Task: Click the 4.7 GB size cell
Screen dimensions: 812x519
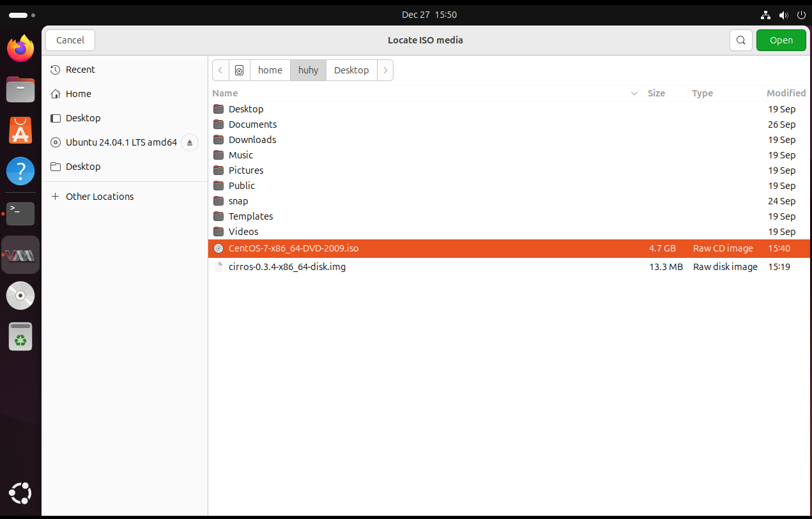Action: [x=663, y=248]
